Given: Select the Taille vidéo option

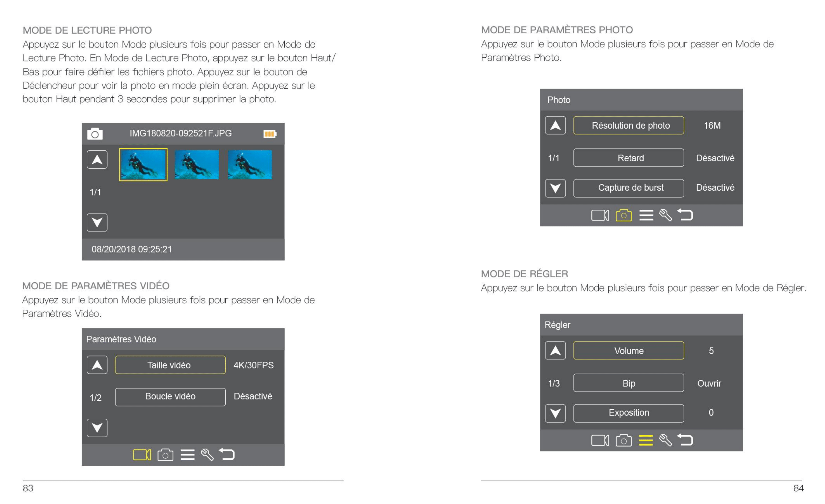Looking at the screenshot, I should coord(170,365).
